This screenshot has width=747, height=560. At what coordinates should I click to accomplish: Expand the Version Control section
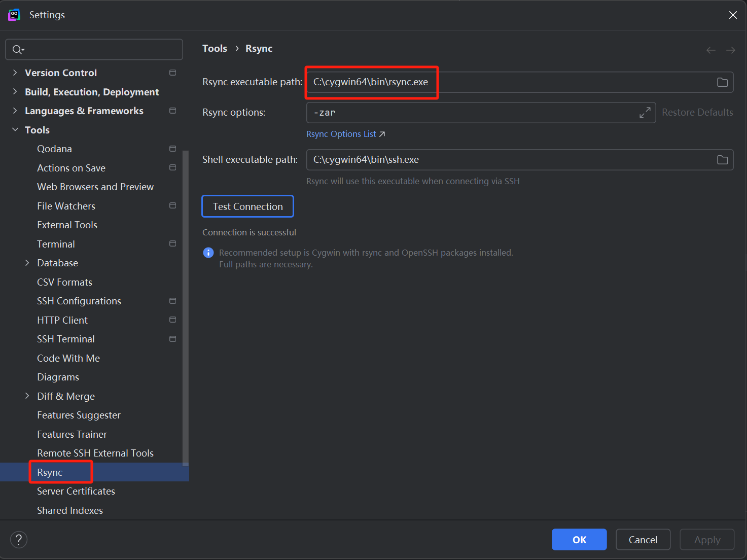tap(15, 73)
